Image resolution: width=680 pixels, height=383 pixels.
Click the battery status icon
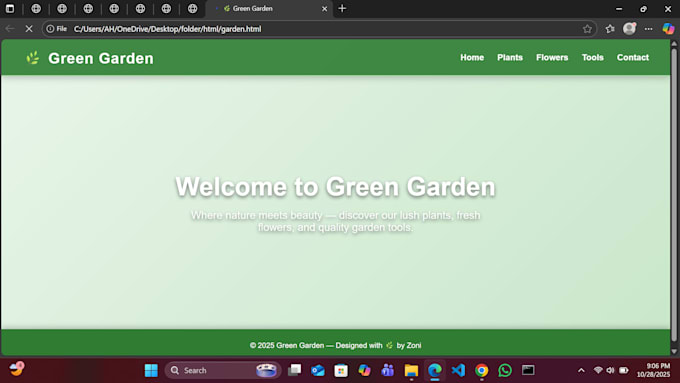[x=624, y=370]
